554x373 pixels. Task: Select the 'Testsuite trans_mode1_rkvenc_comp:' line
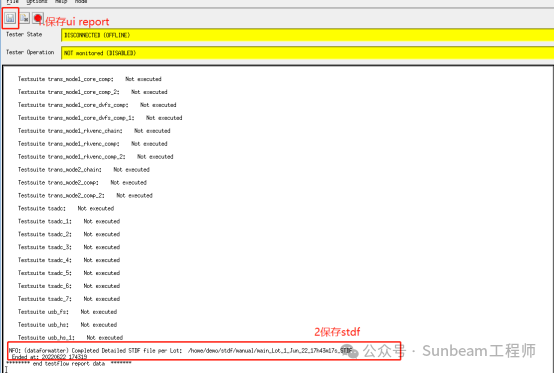click(93, 144)
